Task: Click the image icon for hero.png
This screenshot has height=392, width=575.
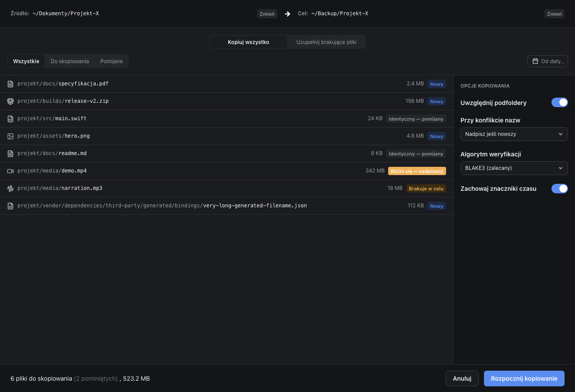Action: [x=10, y=136]
